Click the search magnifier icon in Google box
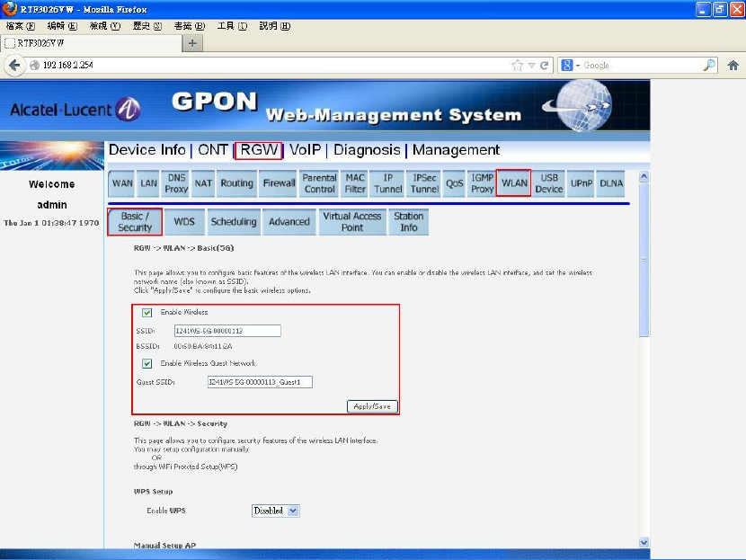The image size is (746, 560). pyautogui.click(x=709, y=66)
